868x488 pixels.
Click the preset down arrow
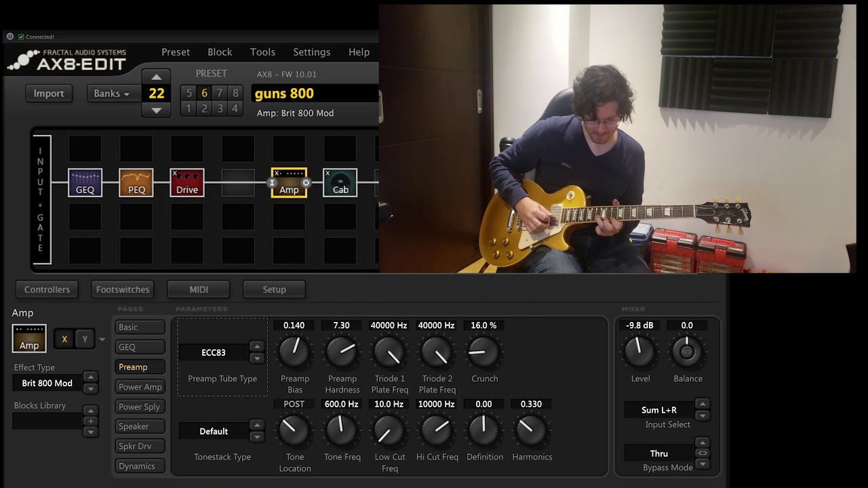[x=157, y=110]
